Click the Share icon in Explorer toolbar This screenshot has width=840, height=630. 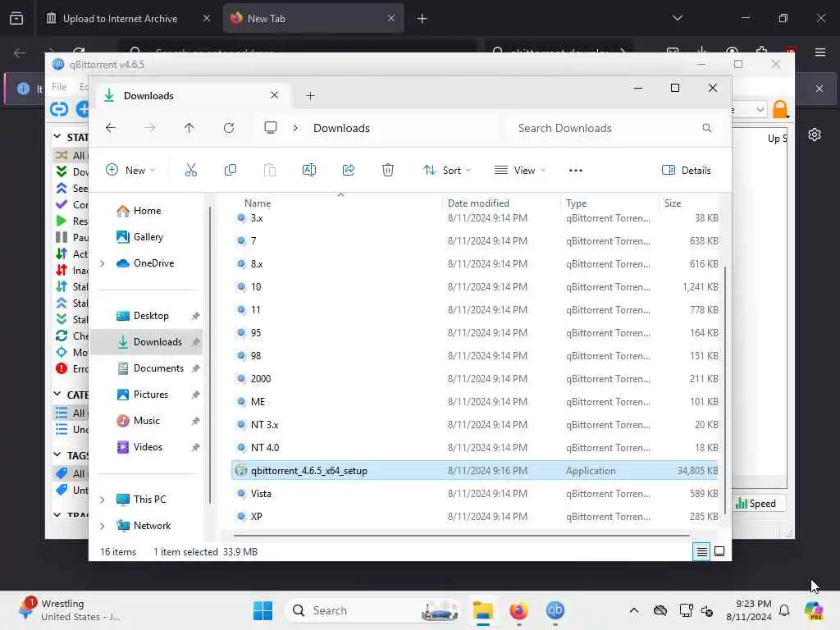tap(348, 171)
